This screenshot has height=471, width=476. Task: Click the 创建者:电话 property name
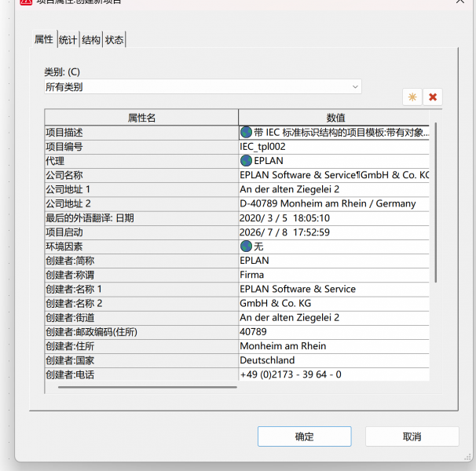pyautogui.click(x=141, y=374)
